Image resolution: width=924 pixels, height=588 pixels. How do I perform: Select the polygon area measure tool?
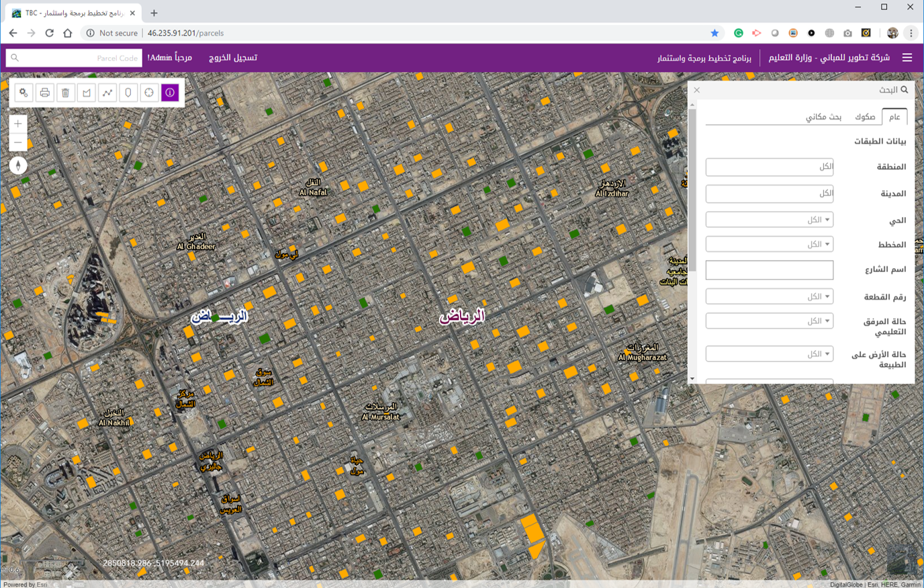86,93
